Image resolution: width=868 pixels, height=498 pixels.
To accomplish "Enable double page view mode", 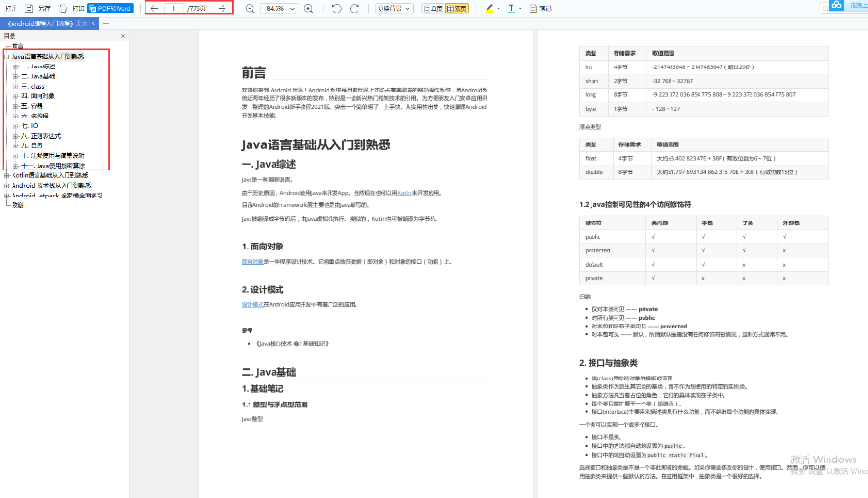I will 459,8.
